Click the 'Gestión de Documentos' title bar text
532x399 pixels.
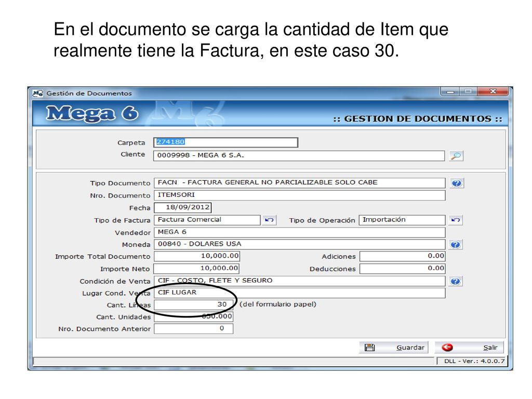click(x=89, y=94)
